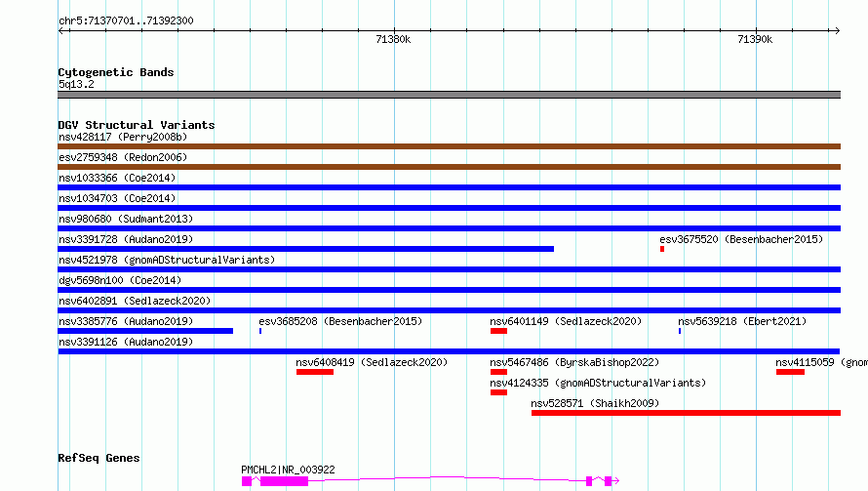The width and height of the screenshot is (868, 491).
Task: Click the first small magenta exon of PMCHL2
Action: point(247,481)
